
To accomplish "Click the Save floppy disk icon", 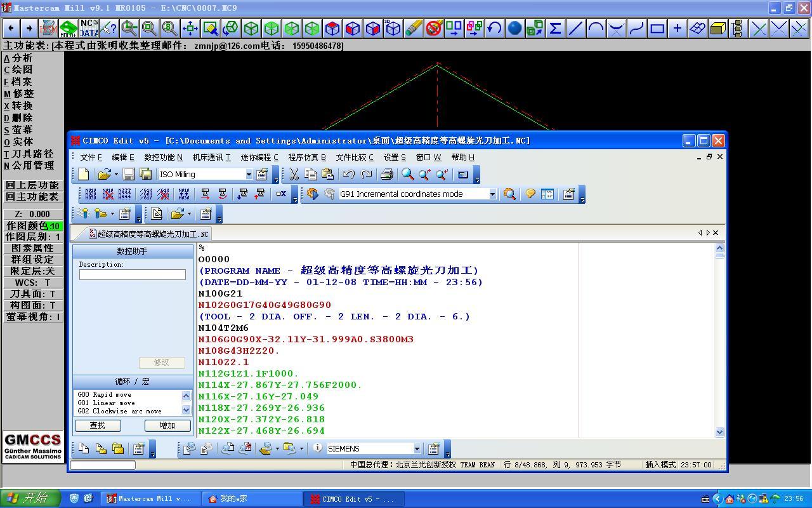I will pyautogui.click(x=129, y=175).
